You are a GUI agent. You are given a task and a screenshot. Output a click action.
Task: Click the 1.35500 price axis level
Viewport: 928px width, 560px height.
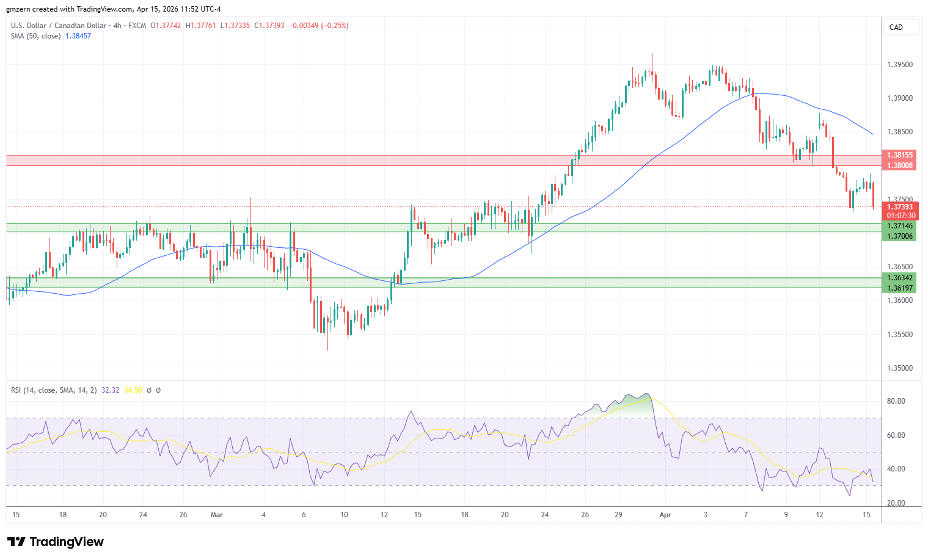tap(900, 335)
